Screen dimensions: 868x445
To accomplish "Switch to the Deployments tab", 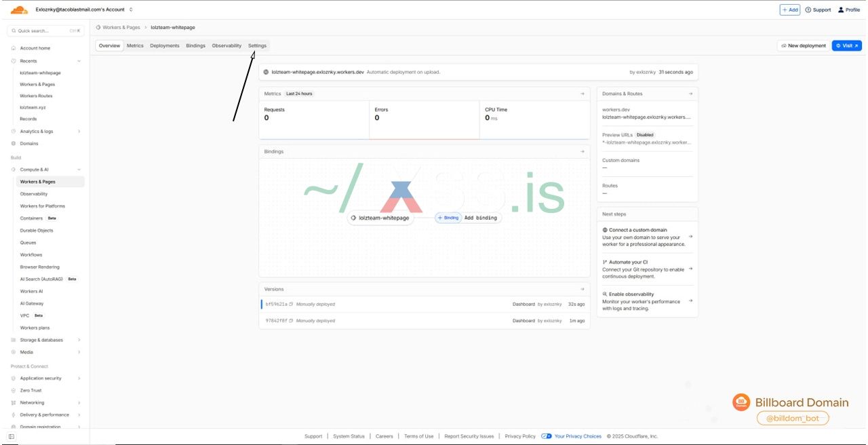I will pyautogui.click(x=165, y=45).
